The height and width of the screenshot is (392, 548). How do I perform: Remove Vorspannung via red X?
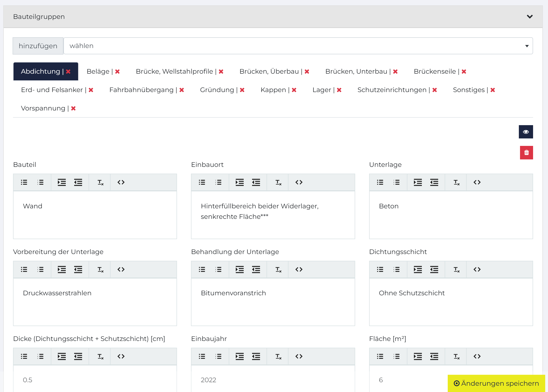pyautogui.click(x=73, y=108)
